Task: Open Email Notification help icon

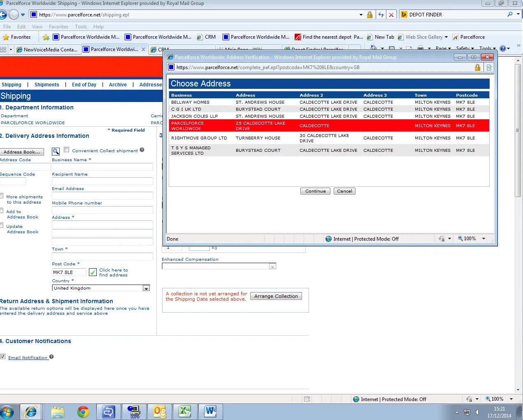Action: click(51, 357)
